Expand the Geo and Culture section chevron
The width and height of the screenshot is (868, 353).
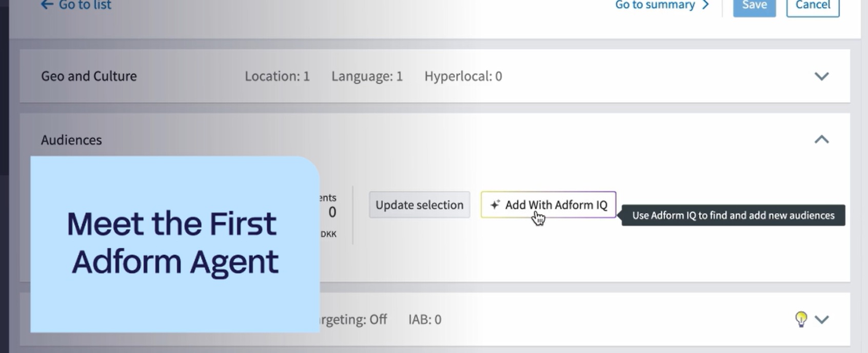click(821, 76)
